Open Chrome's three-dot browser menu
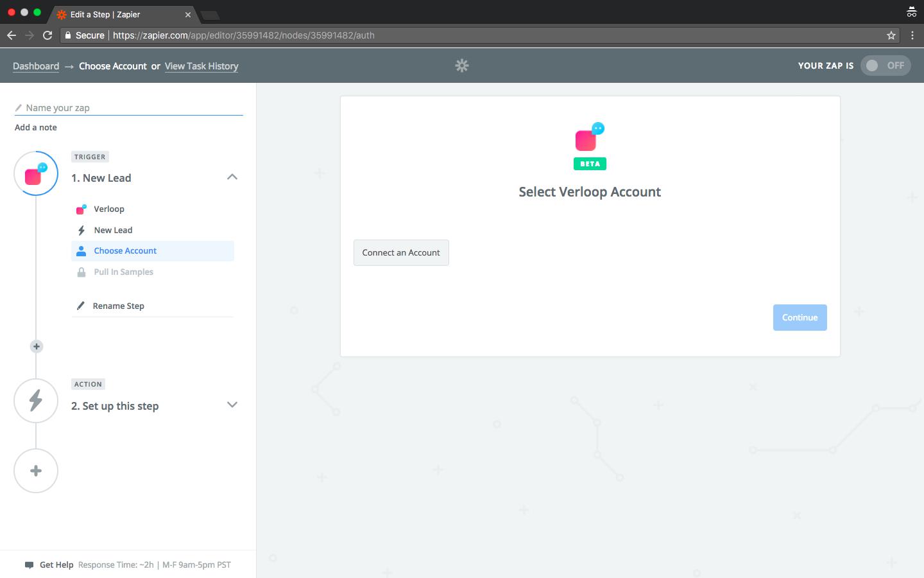Viewport: 924px width, 578px height. point(912,35)
